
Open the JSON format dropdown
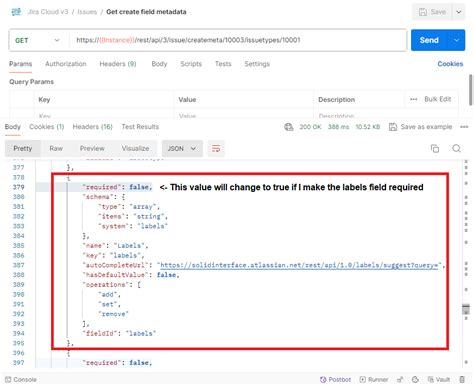[182, 148]
